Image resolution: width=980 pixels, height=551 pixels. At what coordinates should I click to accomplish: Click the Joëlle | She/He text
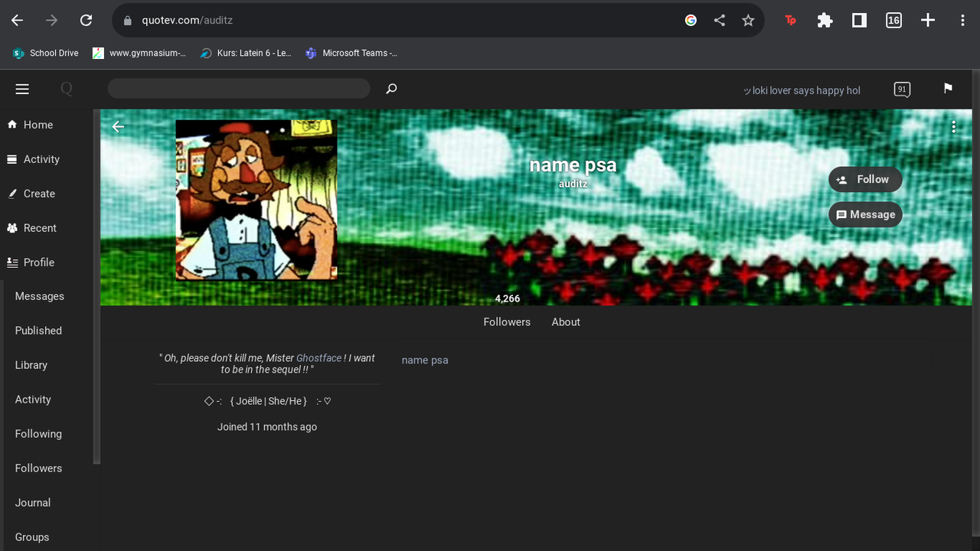[x=268, y=401]
